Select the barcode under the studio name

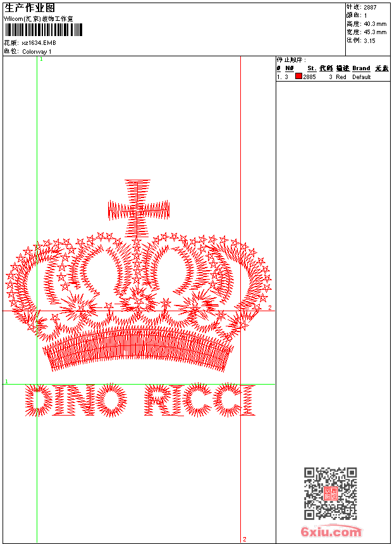44,30
